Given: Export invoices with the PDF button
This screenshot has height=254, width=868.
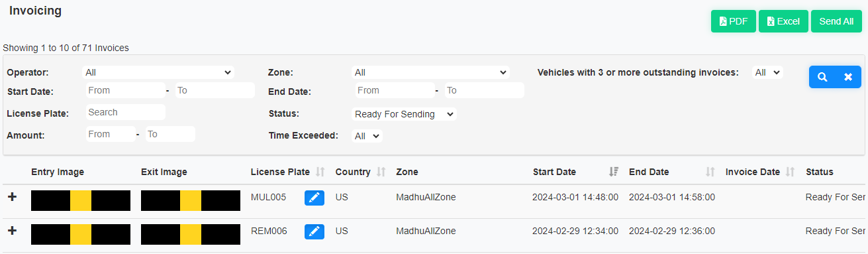Looking at the screenshot, I should [734, 21].
